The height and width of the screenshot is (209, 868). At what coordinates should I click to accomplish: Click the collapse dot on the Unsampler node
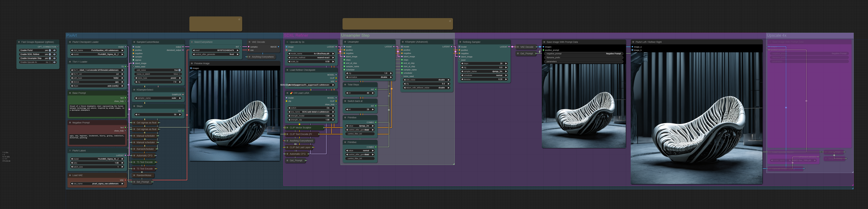pyautogui.click(x=345, y=42)
